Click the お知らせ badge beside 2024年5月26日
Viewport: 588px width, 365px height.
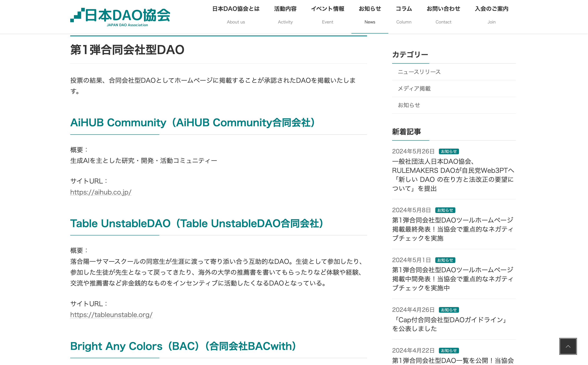(x=449, y=151)
